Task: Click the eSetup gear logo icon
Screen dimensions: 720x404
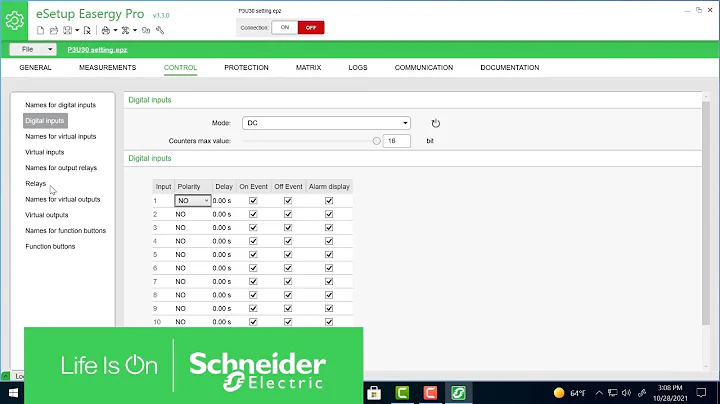Action: click(14, 20)
